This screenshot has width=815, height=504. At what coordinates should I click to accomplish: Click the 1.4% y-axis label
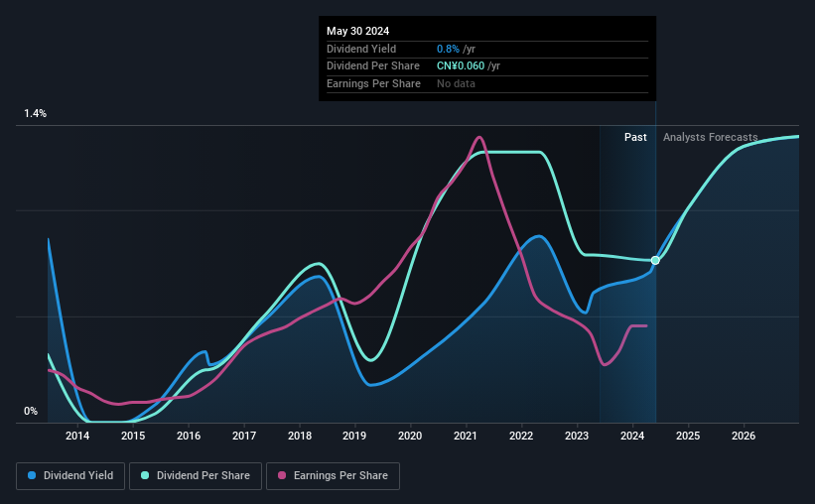click(36, 113)
